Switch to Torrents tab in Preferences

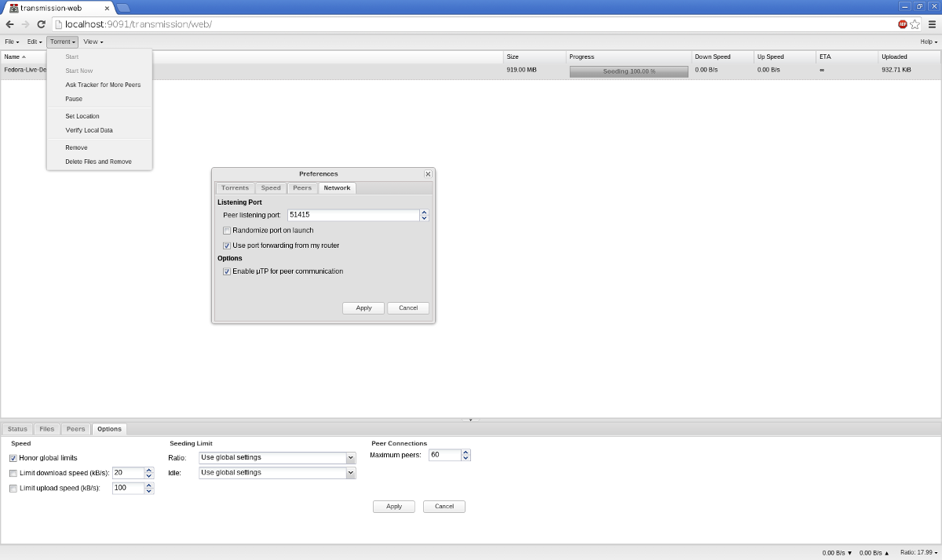235,188
